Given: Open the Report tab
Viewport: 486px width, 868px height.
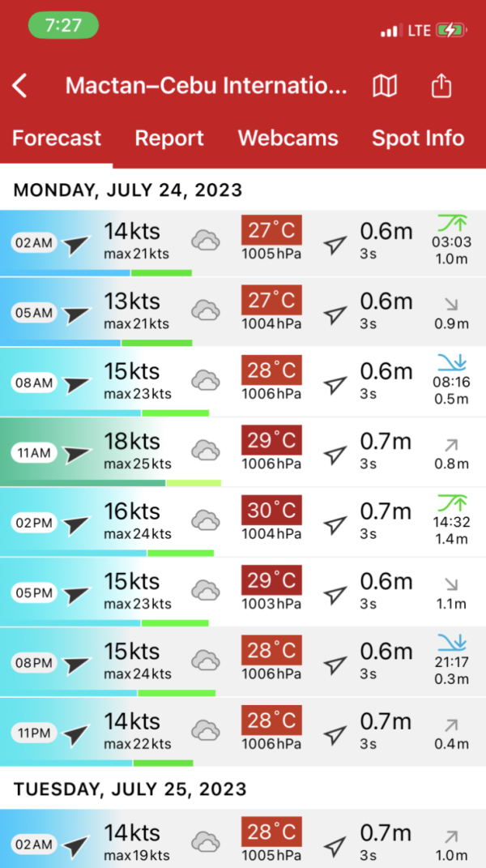Looking at the screenshot, I should (169, 138).
